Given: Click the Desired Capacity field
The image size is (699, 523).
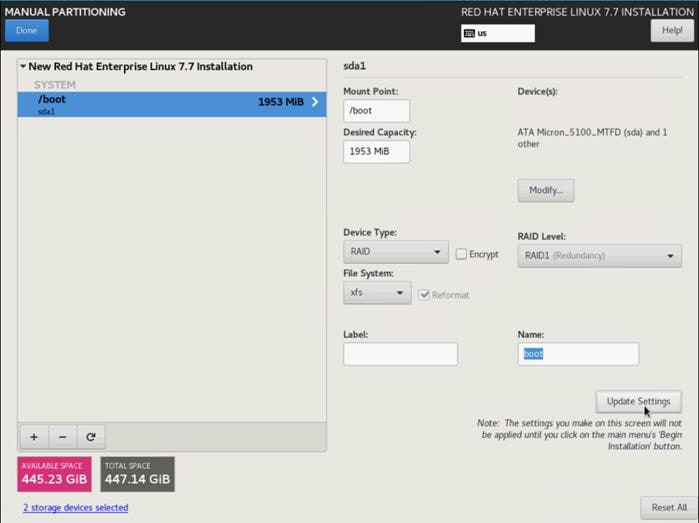Looking at the screenshot, I should (376, 152).
